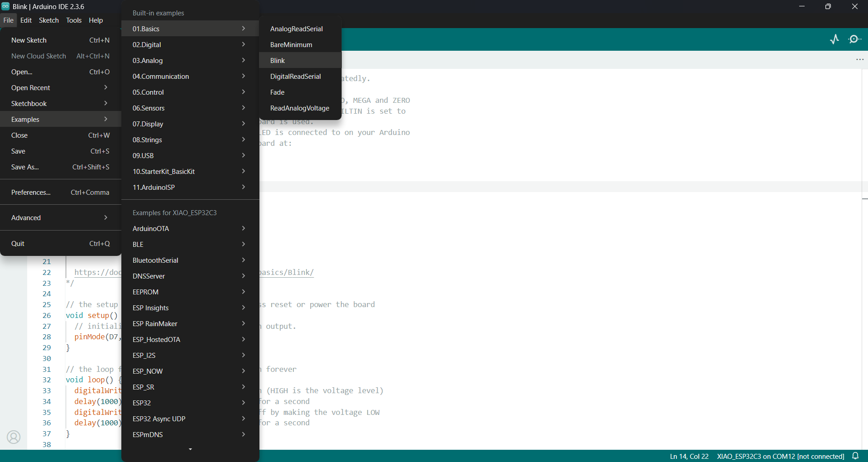Image resolution: width=868 pixels, height=462 pixels.
Task: Expand the 07.Display examples submenu
Action: [190, 124]
